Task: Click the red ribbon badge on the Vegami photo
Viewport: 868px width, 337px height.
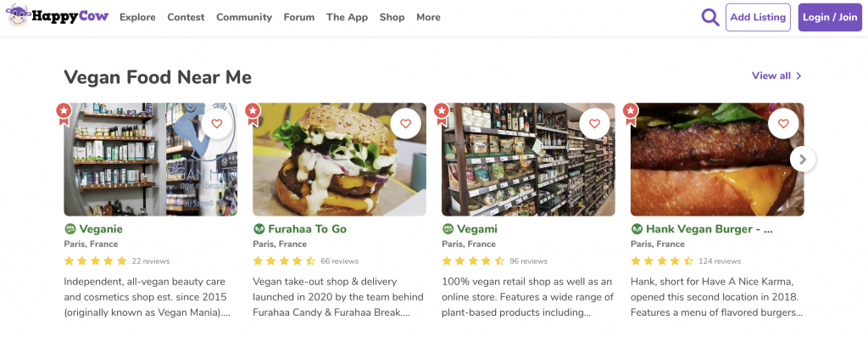Action: [441, 113]
